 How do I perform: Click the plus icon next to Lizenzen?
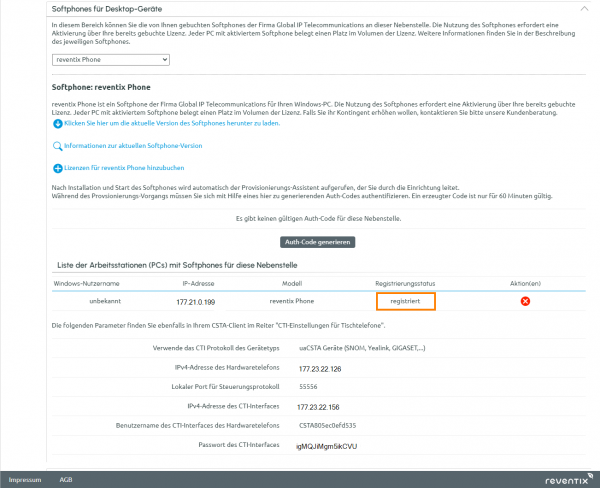(x=57, y=168)
